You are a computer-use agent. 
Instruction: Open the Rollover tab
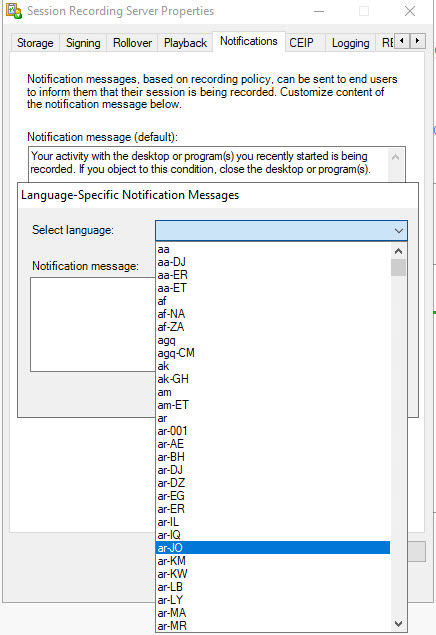tap(132, 43)
